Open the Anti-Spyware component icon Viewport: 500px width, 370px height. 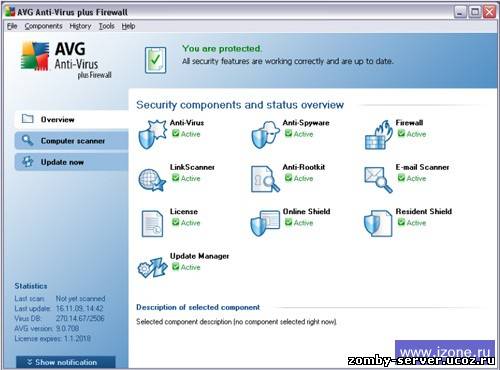point(265,134)
